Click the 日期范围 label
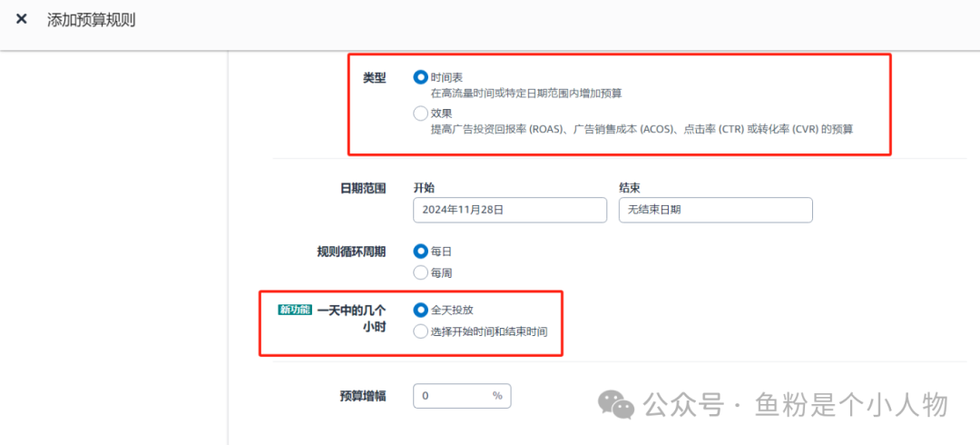This screenshot has width=980, height=445. [x=364, y=188]
